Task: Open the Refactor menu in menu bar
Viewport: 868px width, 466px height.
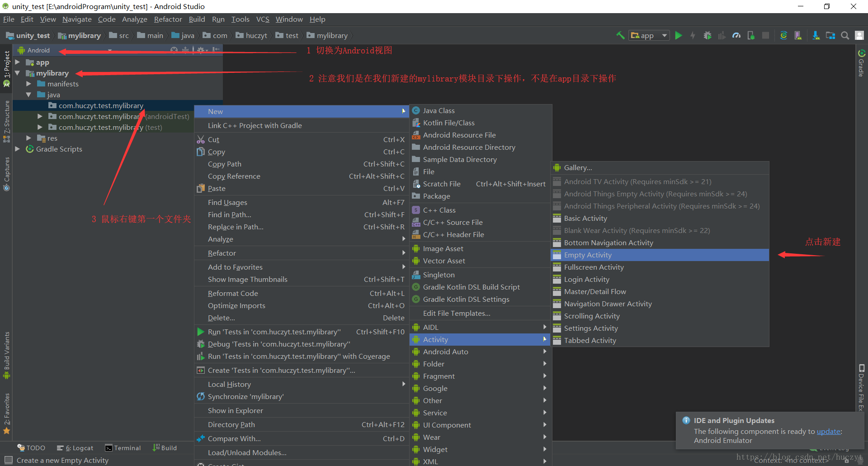Action: click(168, 19)
